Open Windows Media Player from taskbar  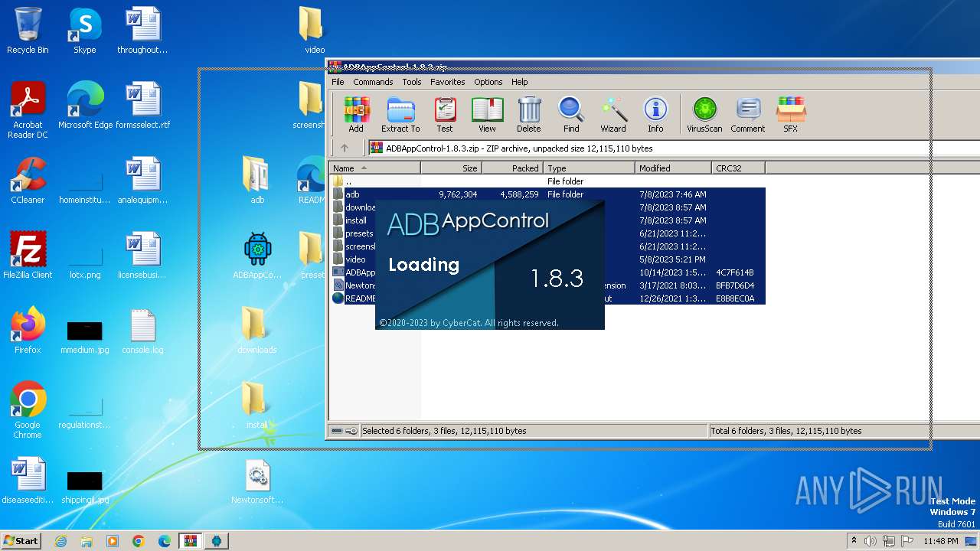point(112,541)
